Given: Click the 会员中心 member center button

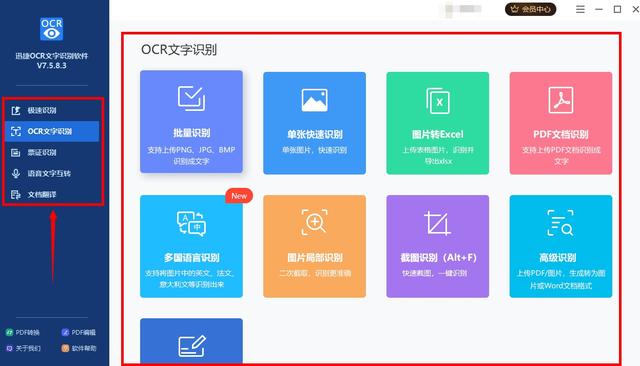Looking at the screenshot, I should pos(531,9).
